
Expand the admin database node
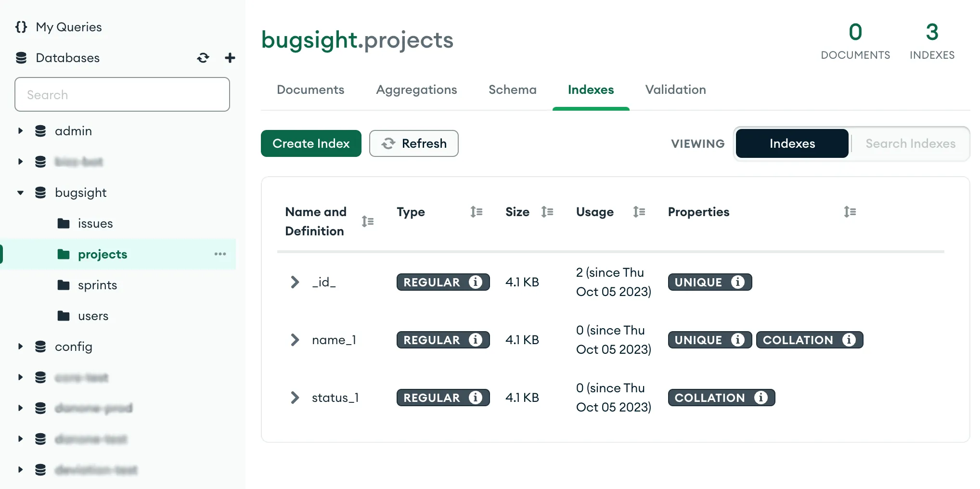[20, 131]
